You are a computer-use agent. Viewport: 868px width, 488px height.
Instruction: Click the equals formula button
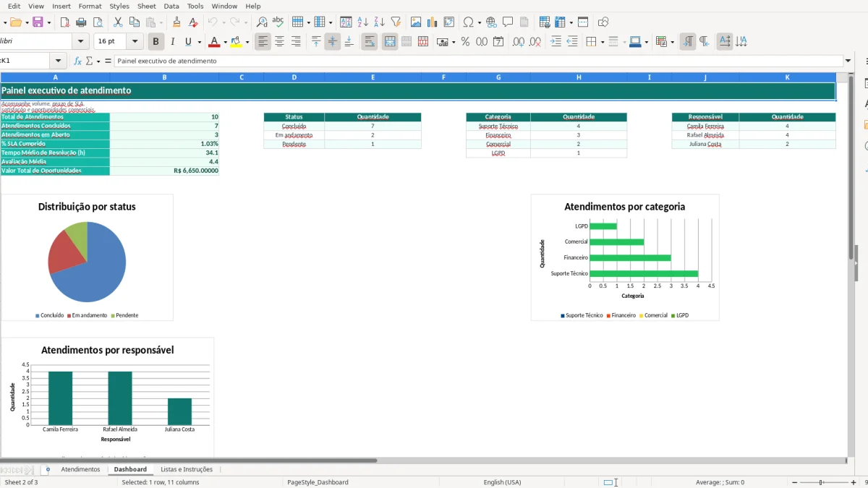tap(108, 61)
